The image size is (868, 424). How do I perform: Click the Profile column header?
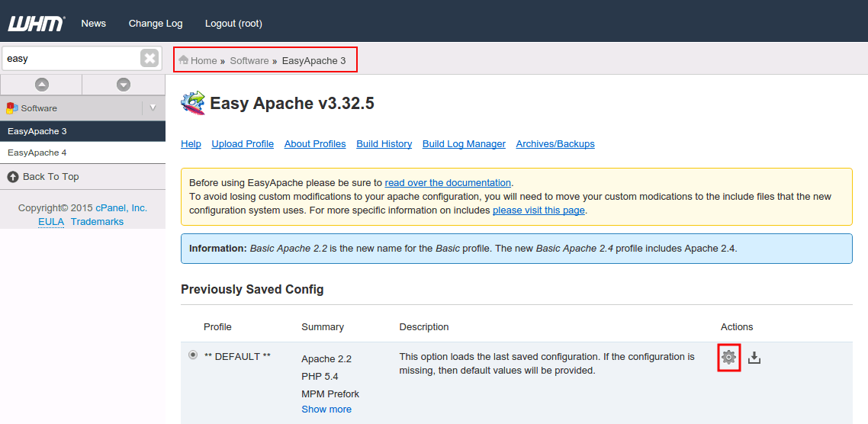(217, 327)
